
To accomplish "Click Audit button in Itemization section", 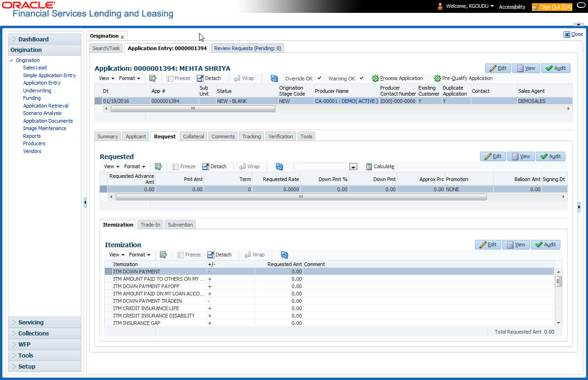I will [x=546, y=244].
